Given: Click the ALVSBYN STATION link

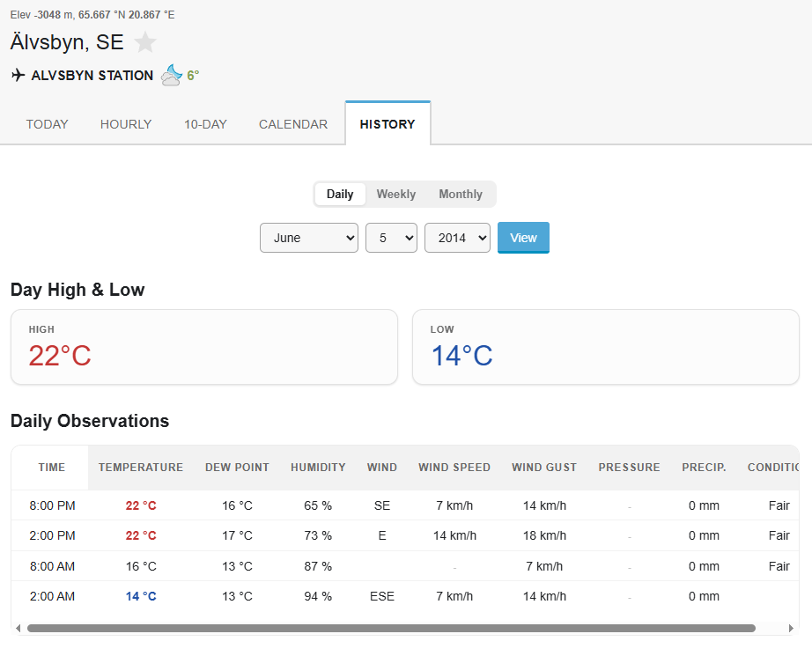Looking at the screenshot, I should pyautogui.click(x=92, y=76).
